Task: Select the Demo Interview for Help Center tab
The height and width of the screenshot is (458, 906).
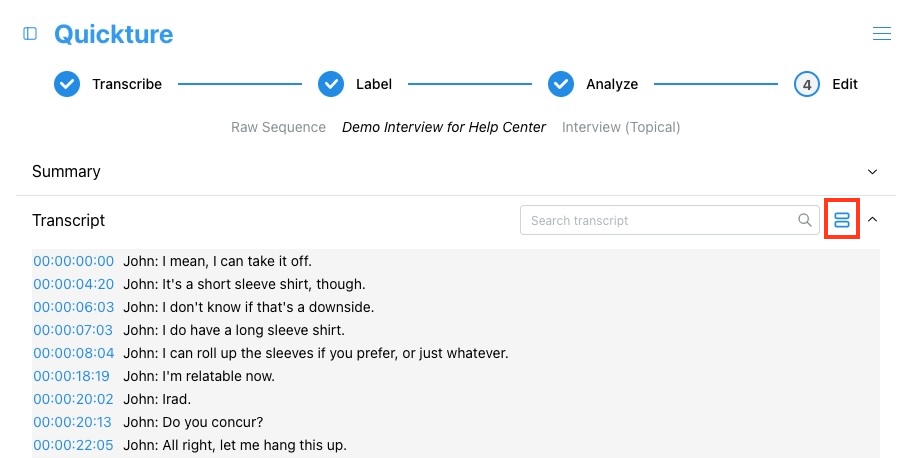Action: 444,127
